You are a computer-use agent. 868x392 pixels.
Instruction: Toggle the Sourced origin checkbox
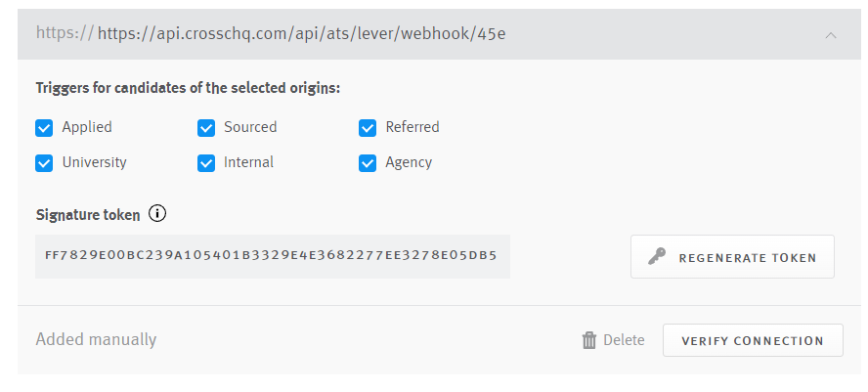click(x=206, y=128)
